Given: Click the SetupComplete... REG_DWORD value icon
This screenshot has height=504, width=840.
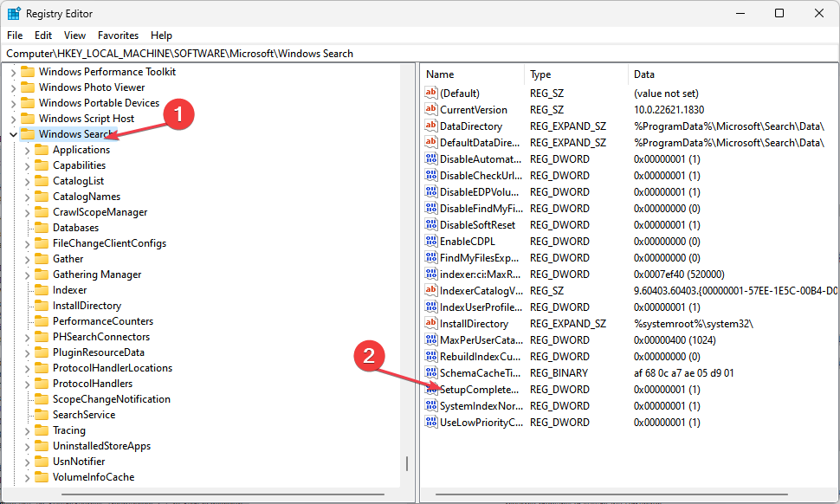Looking at the screenshot, I should [430, 389].
